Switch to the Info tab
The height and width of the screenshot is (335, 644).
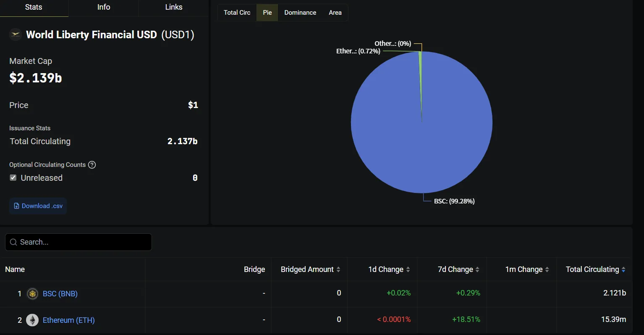pos(104,7)
